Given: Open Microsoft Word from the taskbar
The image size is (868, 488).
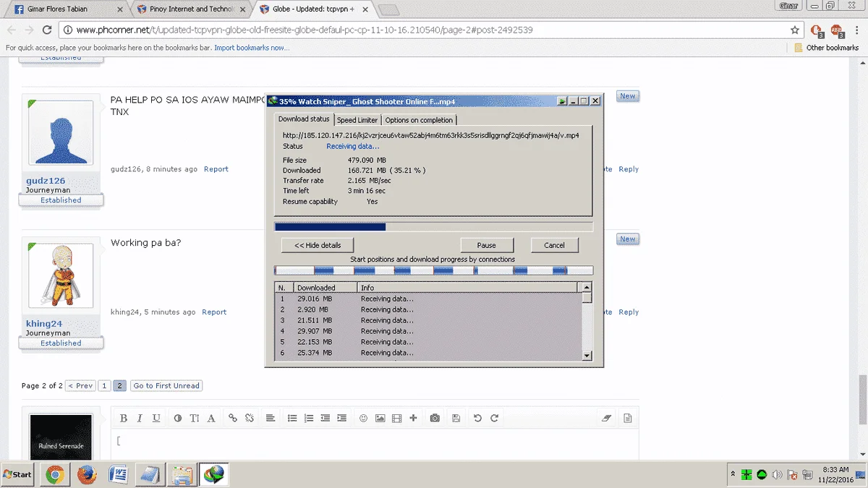Looking at the screenshot, I should 118,475.
